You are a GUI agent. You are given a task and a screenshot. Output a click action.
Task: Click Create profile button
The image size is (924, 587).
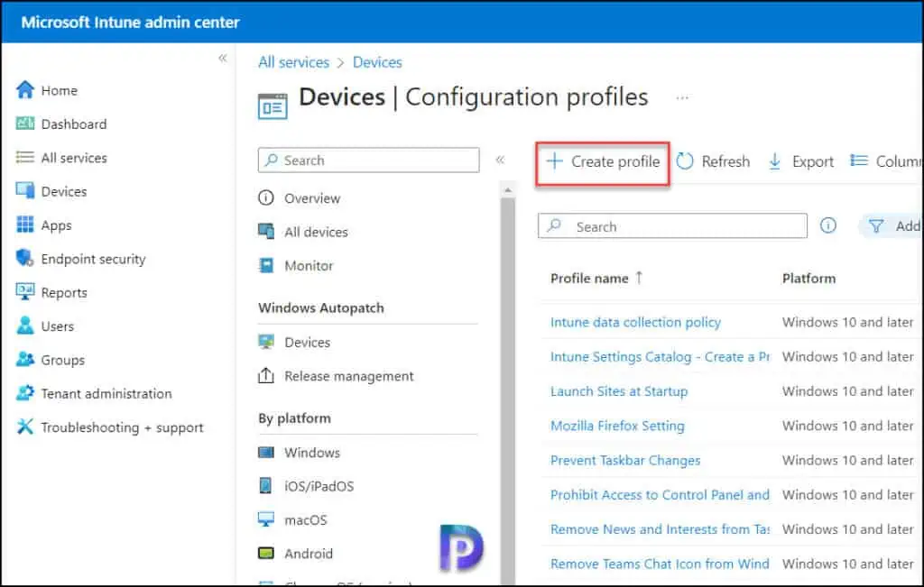click(x=602, y=162)
